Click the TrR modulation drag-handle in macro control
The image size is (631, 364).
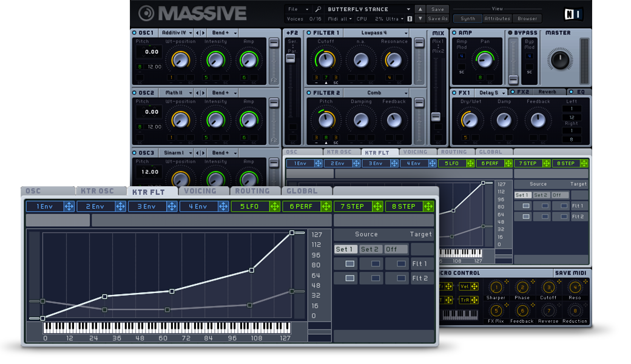[474, 300]
